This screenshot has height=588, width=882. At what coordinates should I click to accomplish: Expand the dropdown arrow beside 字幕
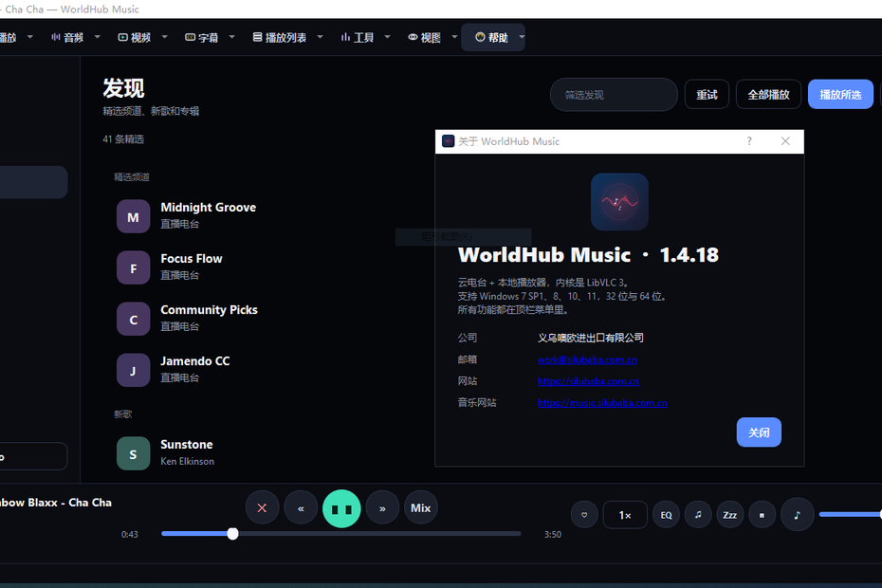(x=231, y=37)
